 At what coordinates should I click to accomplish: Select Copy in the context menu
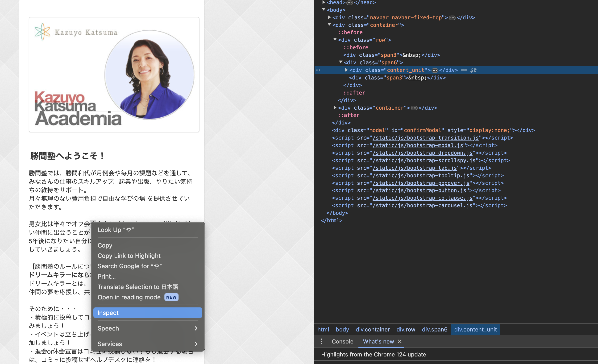click(x=105, y=245)
